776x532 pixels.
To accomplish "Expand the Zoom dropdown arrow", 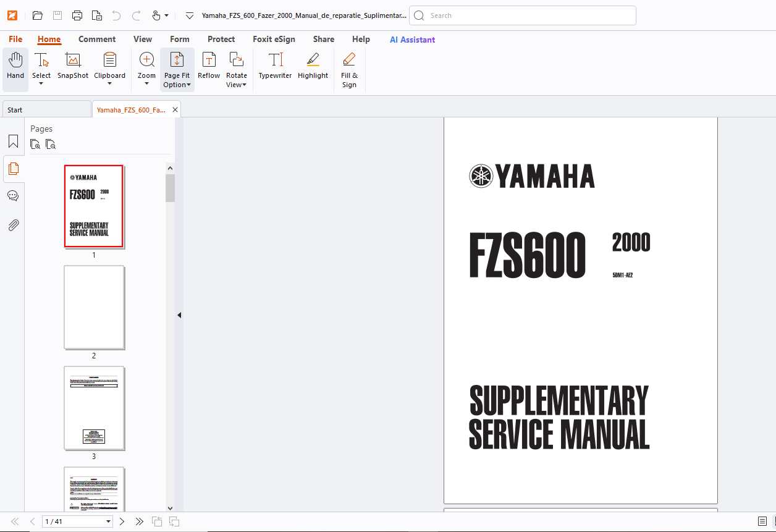I will (x=146, y=84).
